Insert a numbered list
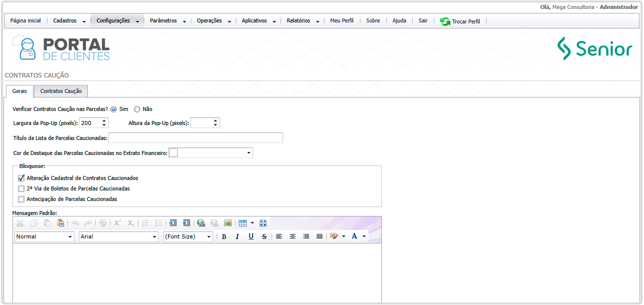Viewport: 644px width, 305px height. (x=146, y=223)
